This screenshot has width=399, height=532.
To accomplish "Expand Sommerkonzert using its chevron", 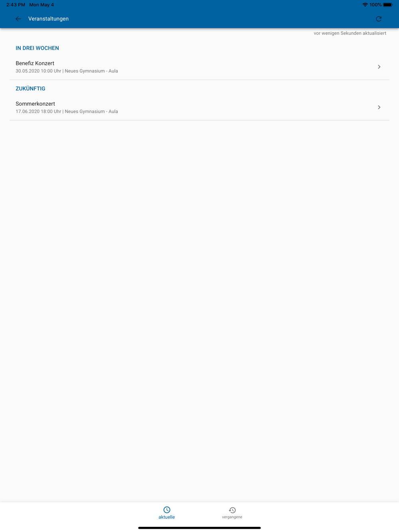I will pyautogui.click(x=379, y=107).
